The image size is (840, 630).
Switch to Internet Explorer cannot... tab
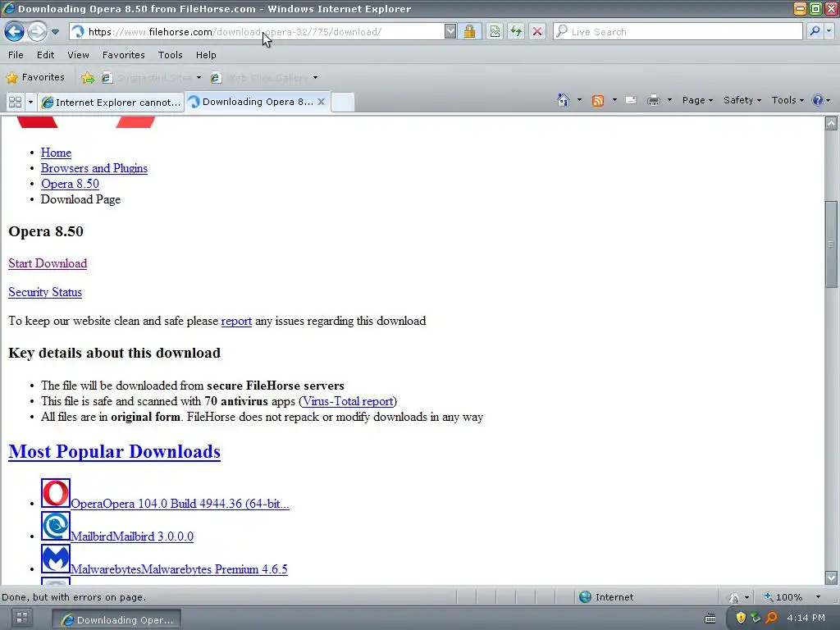111,102
